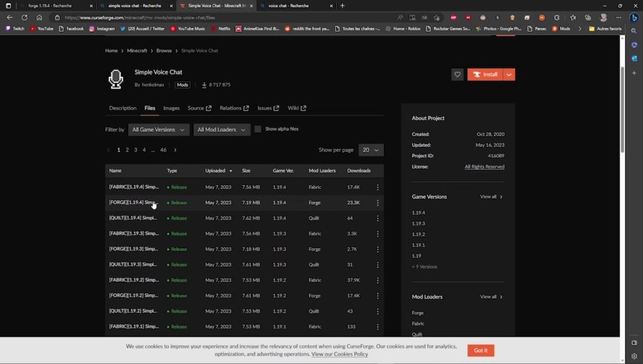Screen dimensions: 643x364
Task: Open YouTube bookmark
Action: coord(41,29)
